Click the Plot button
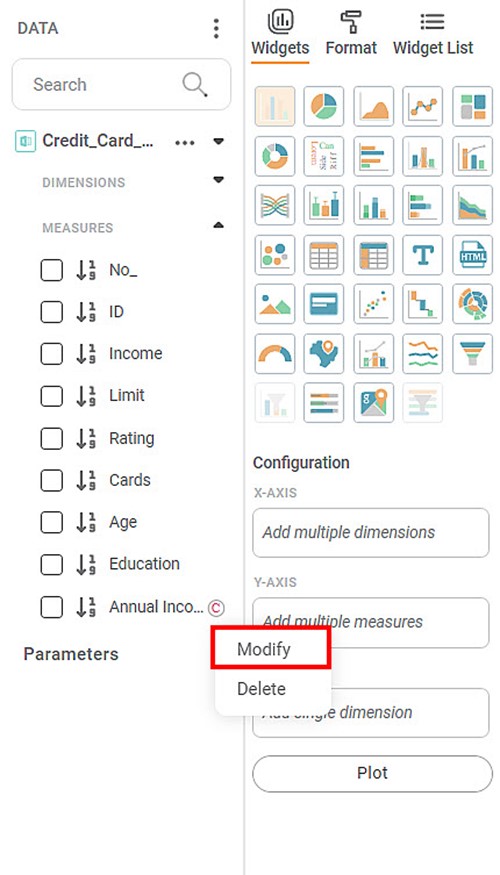 [x=372, y=773]
